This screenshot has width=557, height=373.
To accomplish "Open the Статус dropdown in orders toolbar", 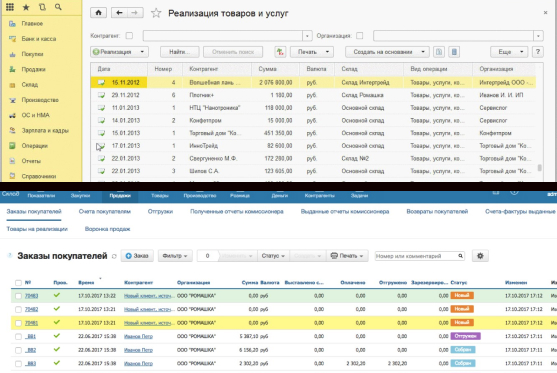I will coord(273,256).
